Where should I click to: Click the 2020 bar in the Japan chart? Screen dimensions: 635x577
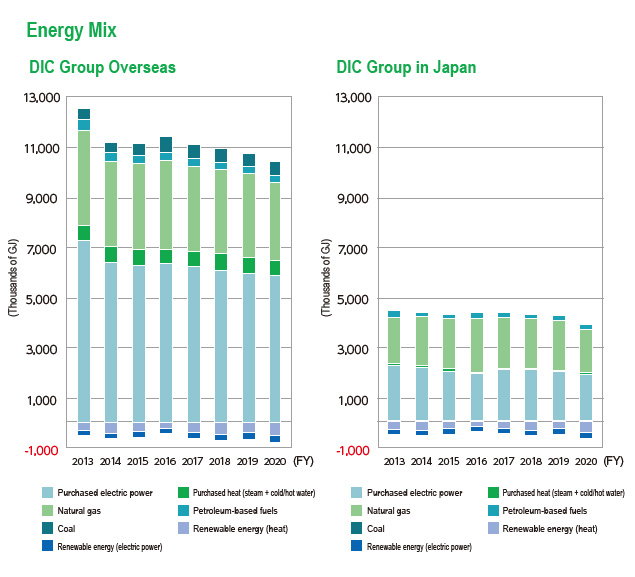pyautogui.click(x=586, y=381)
